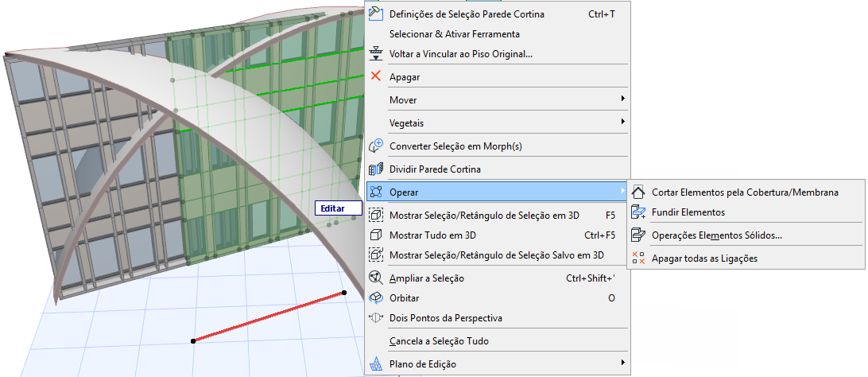Click the Ctrl+T shortcut text
Screen dimensions: 868x377
coord(601,14)
